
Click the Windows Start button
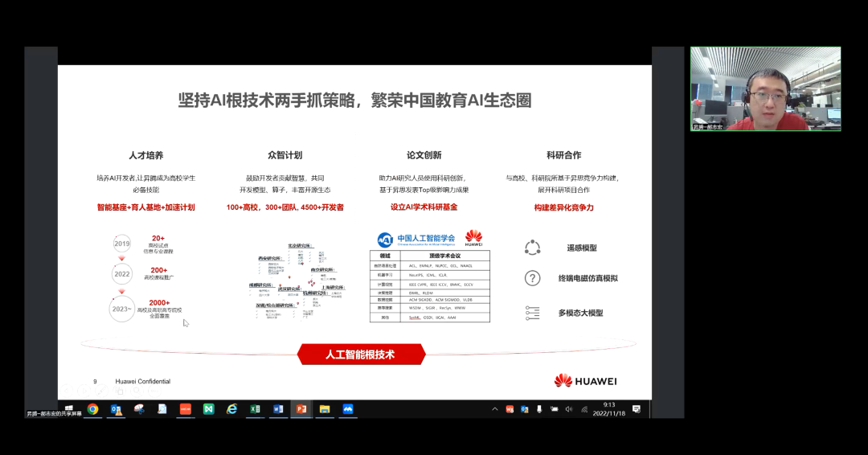coord(69,409)
